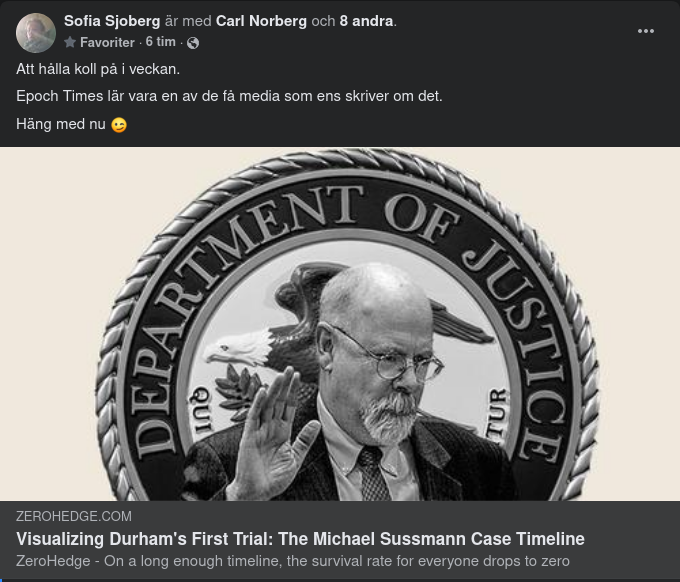Click the ZeroHedge article description text

[x=293, y=561]
